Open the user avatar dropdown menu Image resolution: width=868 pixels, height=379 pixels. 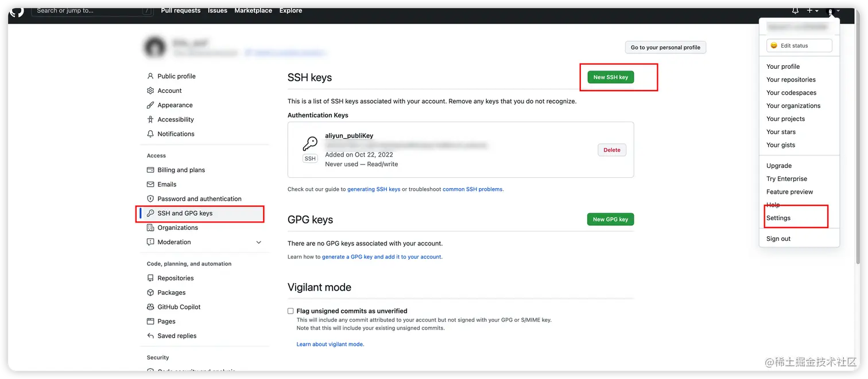[x=833, y=11]
